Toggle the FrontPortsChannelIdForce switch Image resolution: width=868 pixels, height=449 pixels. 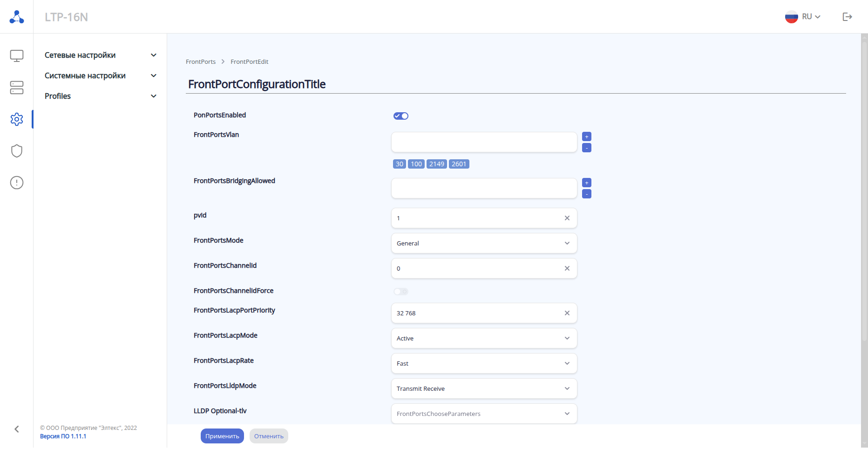tap(400, 292)
